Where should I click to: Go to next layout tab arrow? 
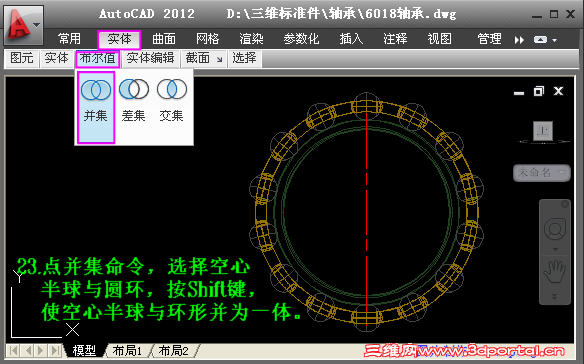41,351
